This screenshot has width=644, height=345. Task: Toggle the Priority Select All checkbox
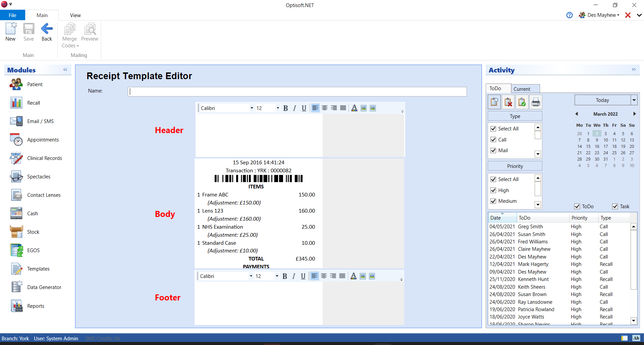(x=493, y=179)
